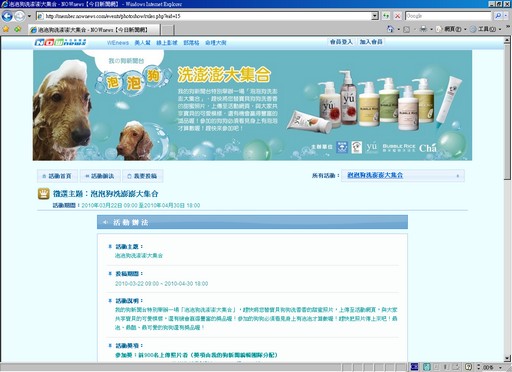Open a new blank tab

168,30
